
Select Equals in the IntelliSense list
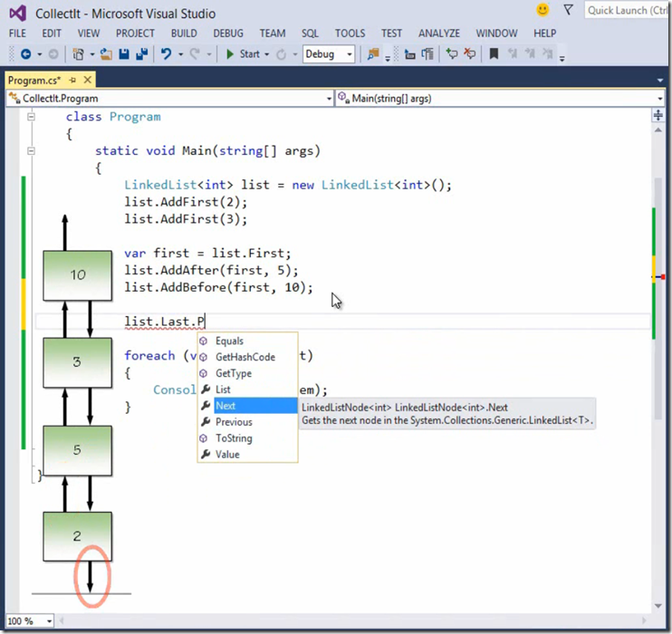[247, 341]
